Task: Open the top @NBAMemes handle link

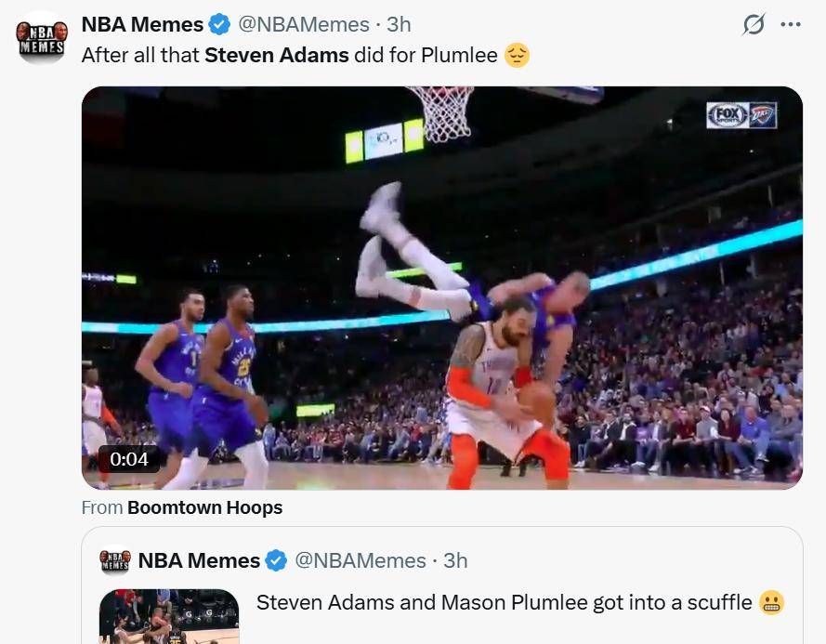Action: [x=304, y=24]
